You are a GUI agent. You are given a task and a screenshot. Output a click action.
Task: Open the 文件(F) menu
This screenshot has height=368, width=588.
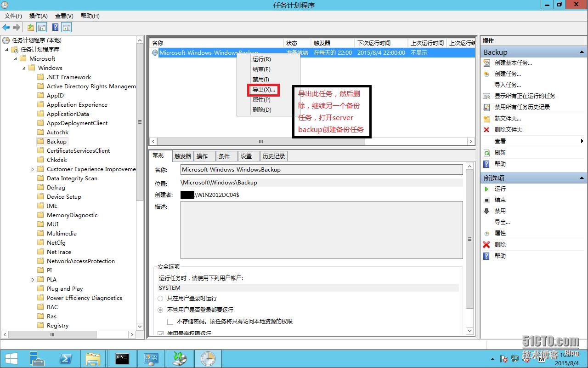(x=13, y=16)
